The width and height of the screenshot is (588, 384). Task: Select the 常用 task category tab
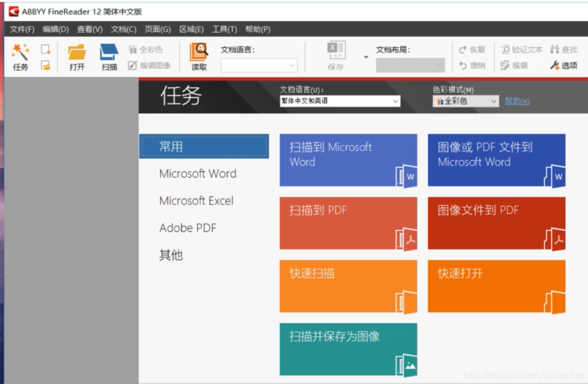[204, 146]
